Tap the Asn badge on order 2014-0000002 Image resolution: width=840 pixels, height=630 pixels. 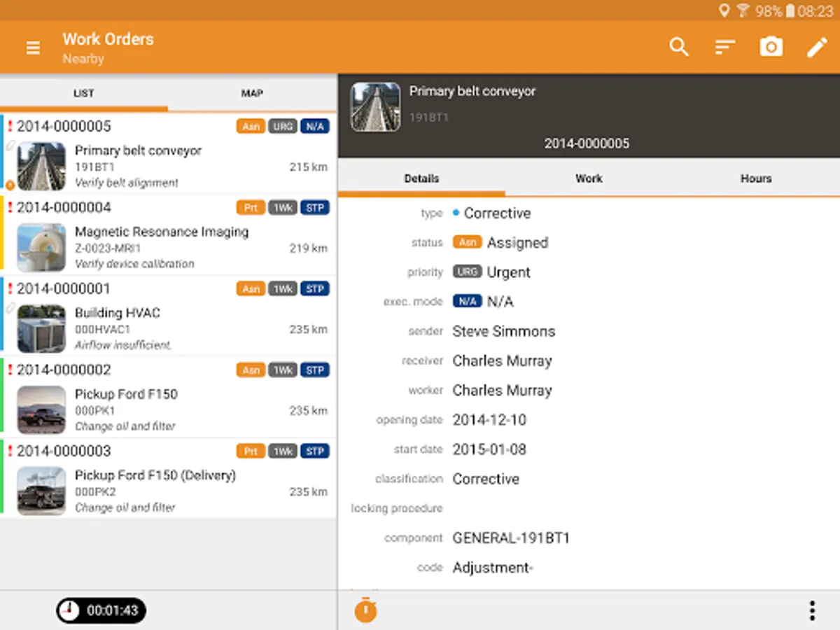[251, 370]
